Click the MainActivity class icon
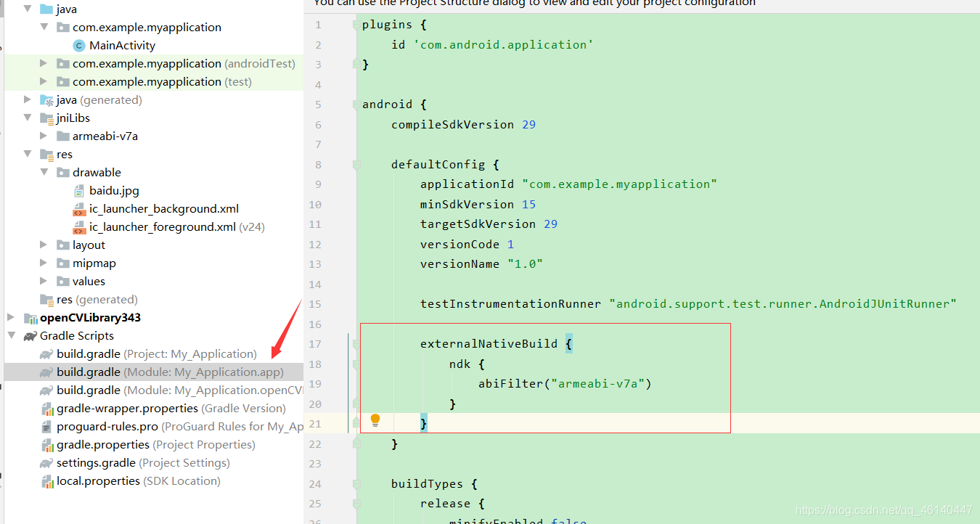This screenshot has width=980, height=524. tap(79, 46)
